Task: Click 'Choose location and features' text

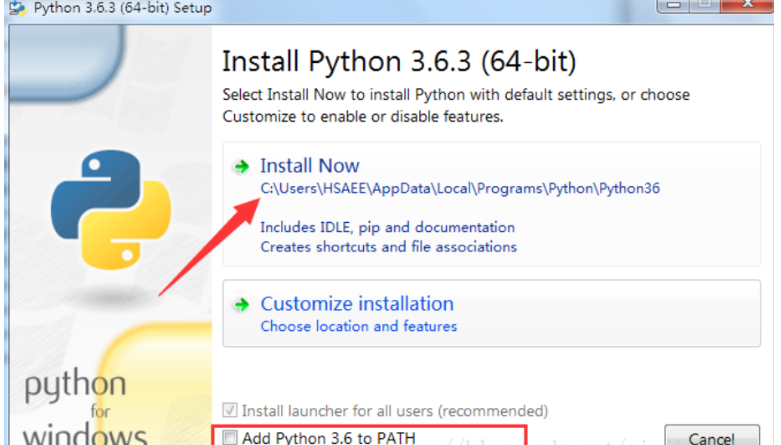Action: pyautogui.click(x=359, y=326)
